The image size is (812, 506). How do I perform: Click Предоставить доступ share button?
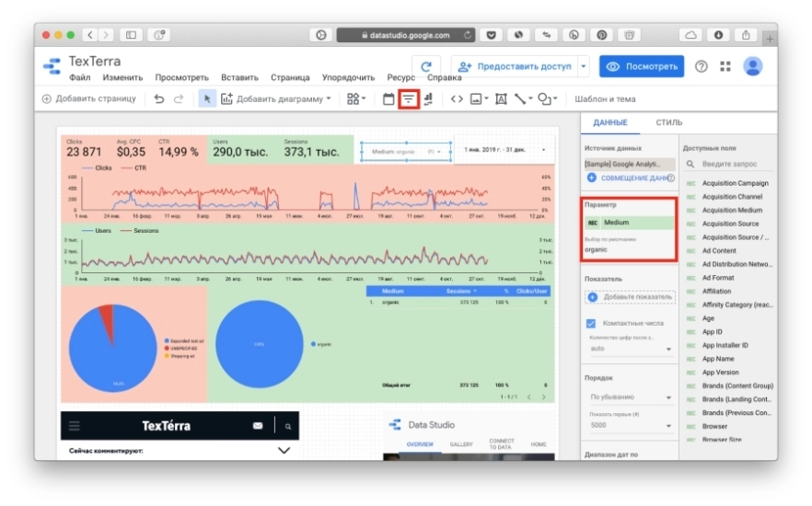coord(515,66)
